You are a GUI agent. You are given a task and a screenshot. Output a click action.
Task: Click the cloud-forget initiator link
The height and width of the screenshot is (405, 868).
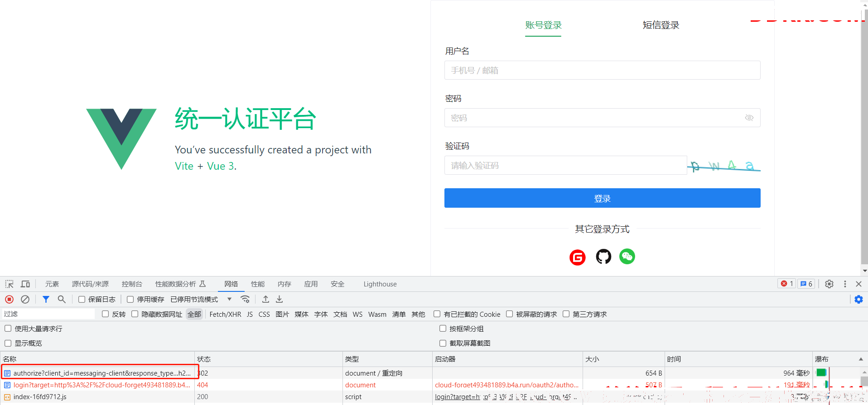coord(506,385)
